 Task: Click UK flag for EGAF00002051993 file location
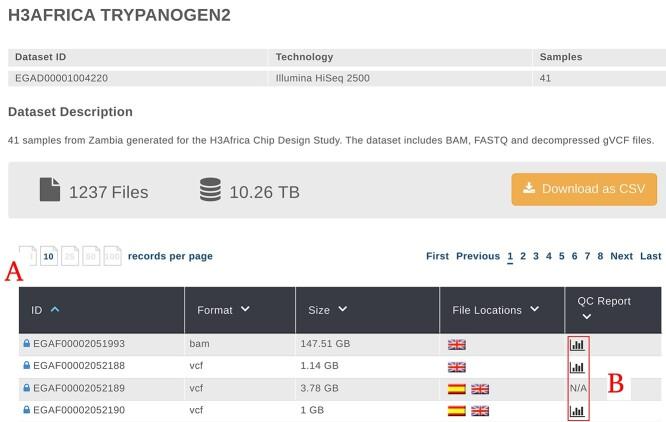(x=457, y=345)
